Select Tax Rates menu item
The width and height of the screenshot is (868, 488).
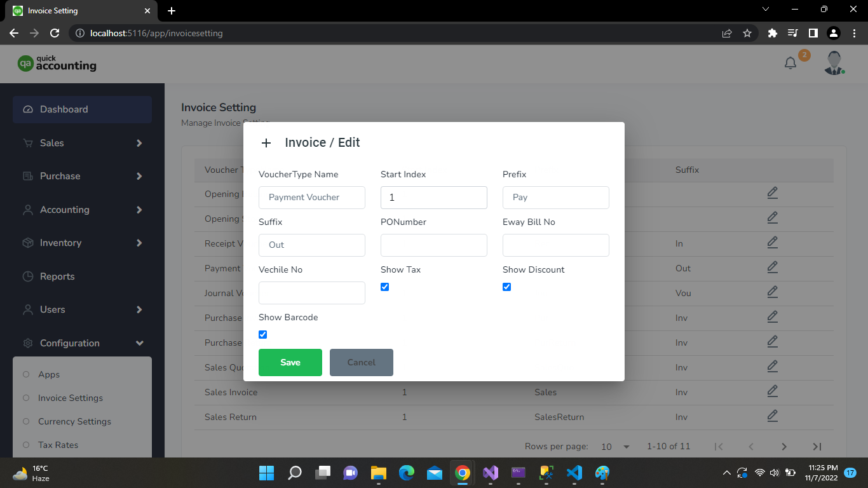coord(58,445)
